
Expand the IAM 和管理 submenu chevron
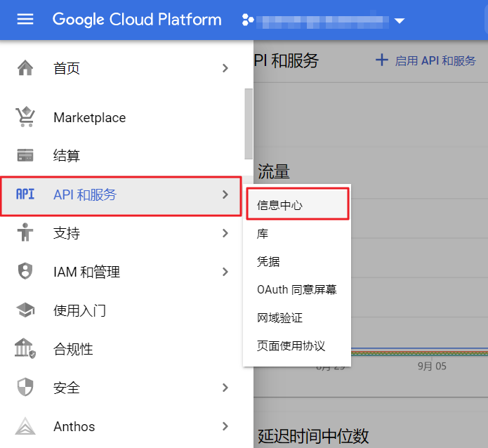click(x=225, y=272)
